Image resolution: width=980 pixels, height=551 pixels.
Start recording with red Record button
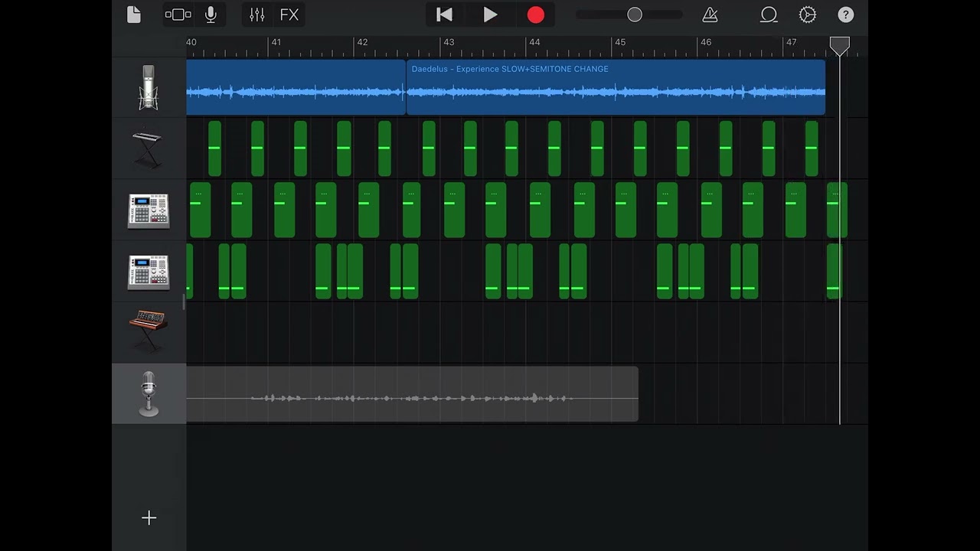click(x=536, y=15)
